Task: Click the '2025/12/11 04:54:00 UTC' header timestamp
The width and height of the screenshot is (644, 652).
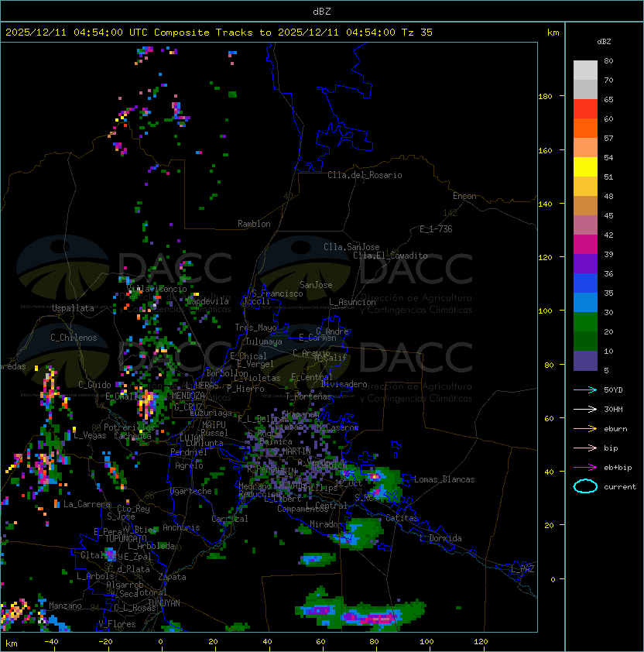Action: click(77, 33)
